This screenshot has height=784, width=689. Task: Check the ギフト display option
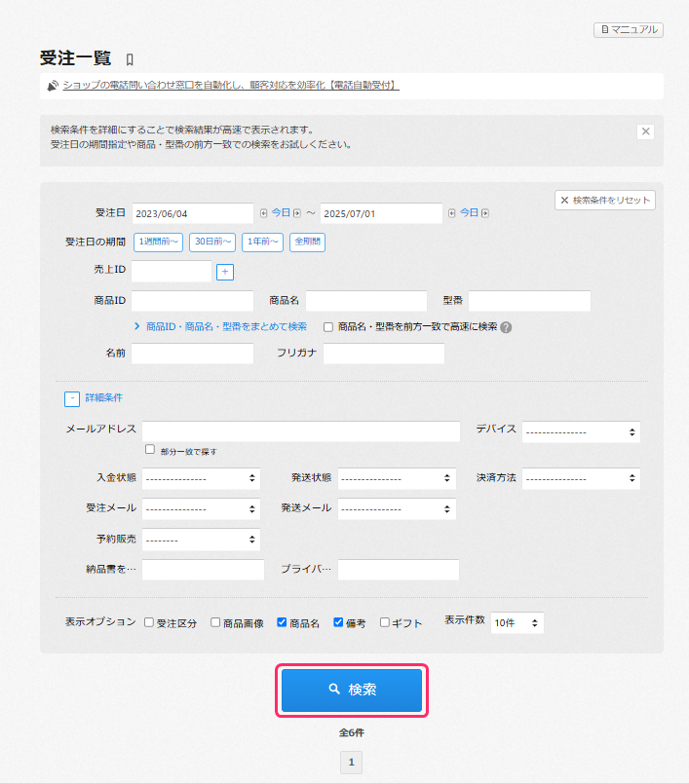click(384, 622)
